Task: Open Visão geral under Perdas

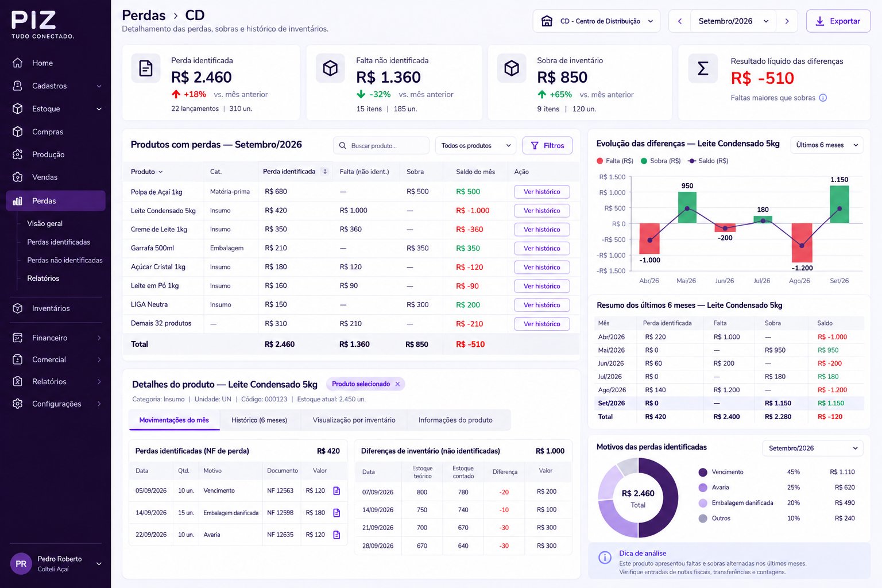Action: pyautogui.click(x=45, y=223)
